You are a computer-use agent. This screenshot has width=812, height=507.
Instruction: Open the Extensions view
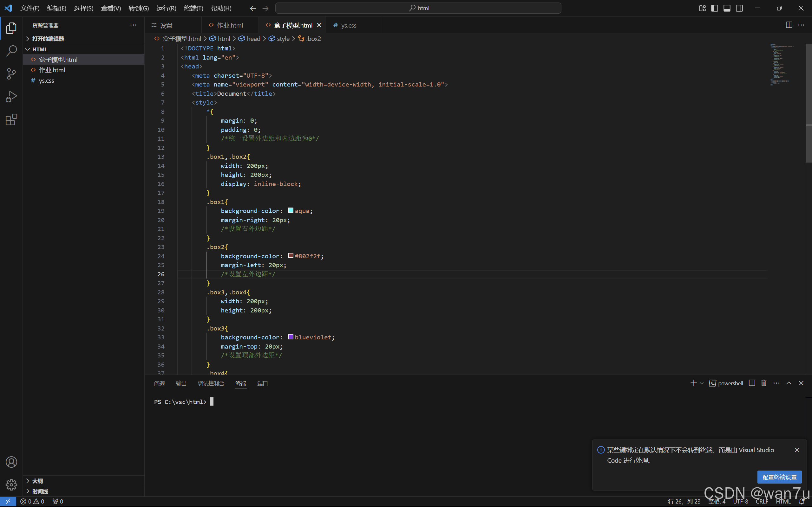tap(11, 120)
